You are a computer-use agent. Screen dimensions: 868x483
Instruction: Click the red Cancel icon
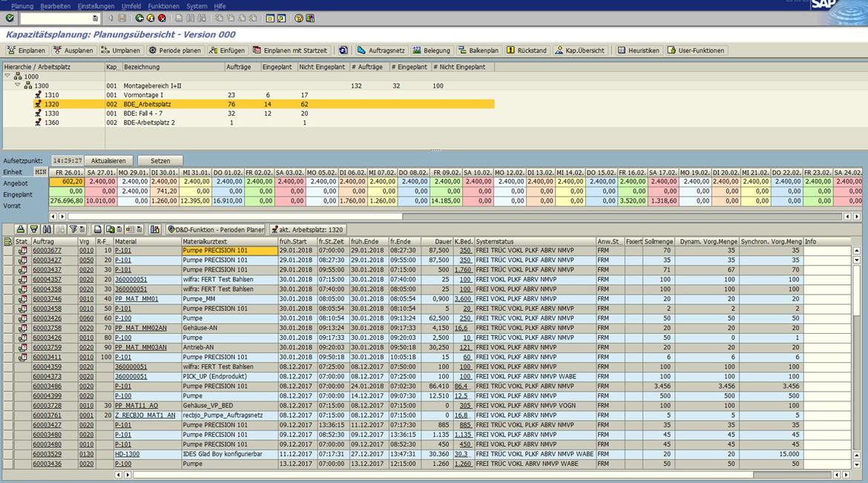162,19
